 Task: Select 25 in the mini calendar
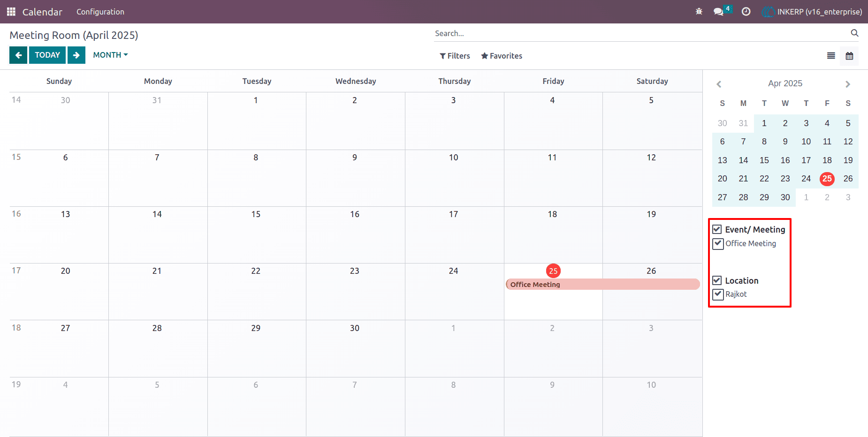click(x=827, y=179)
